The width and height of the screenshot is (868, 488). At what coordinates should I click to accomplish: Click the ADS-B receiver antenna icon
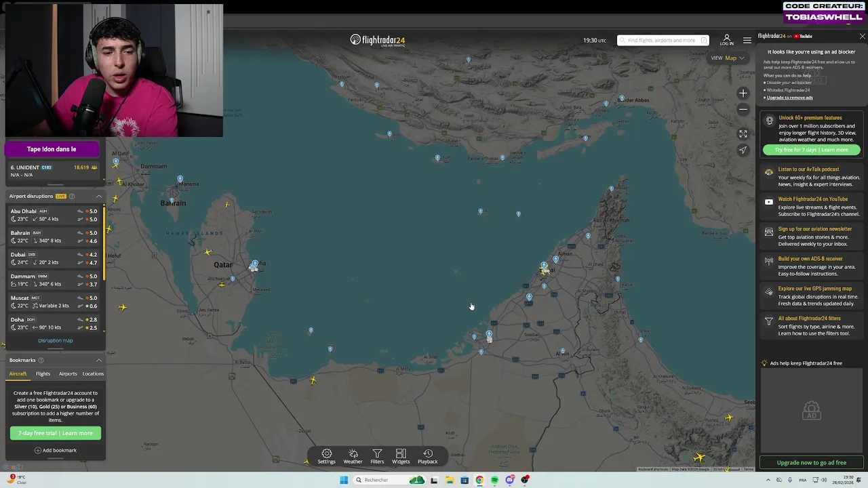coord(768,261)
